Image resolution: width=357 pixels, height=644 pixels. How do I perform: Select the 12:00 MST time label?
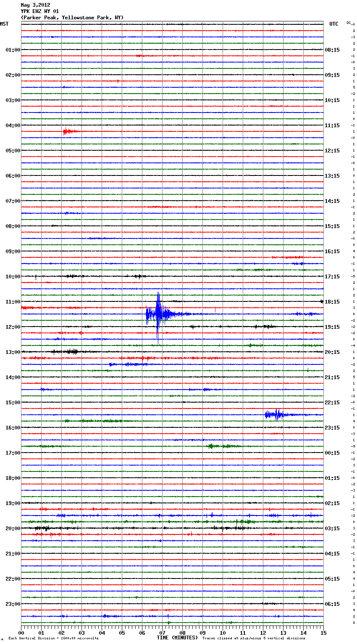coord(13,327)
